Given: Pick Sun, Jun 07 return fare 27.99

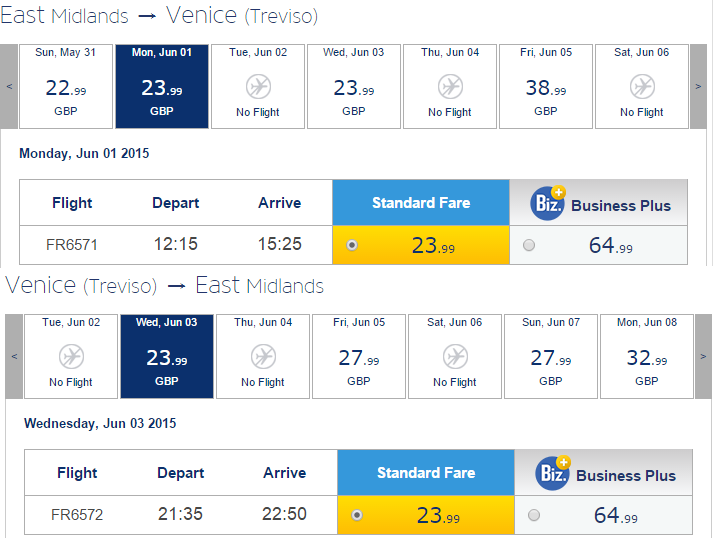Looking at the screenshot, I should click(551, 357).
